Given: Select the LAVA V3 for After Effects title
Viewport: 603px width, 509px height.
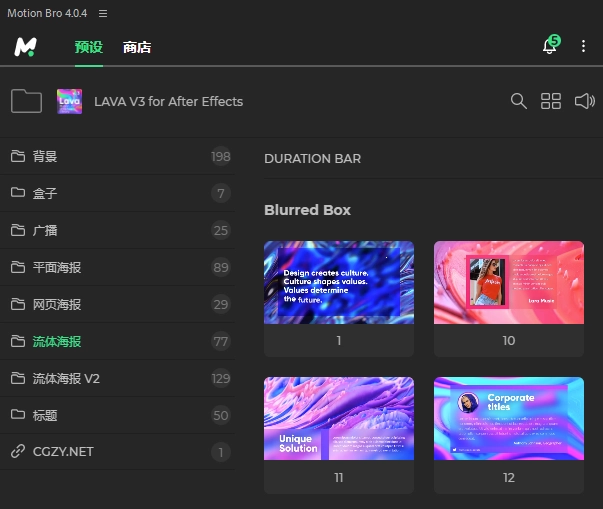Looking at the screenshot, I should (x=168, y=101).
